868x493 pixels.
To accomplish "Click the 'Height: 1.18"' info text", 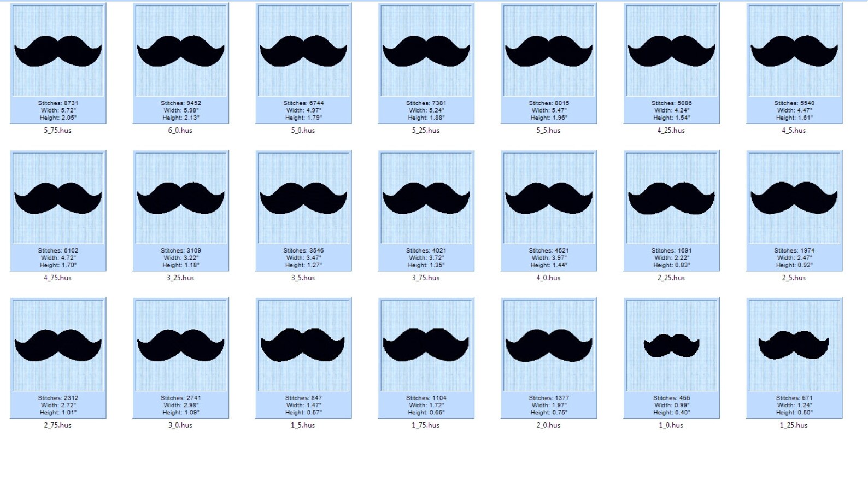I will [181, 265].
